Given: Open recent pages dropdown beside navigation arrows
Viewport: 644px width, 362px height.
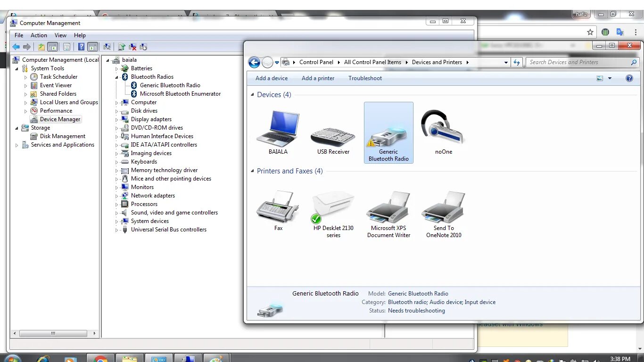Looking at the screenshot, I should (x=277, y=63).
